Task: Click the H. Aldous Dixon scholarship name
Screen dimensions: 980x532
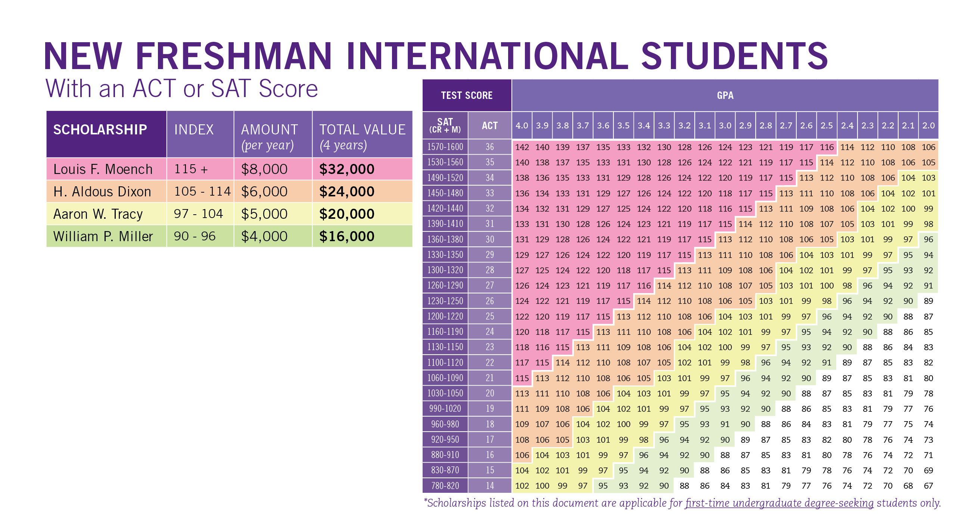Action: [102, 192]
